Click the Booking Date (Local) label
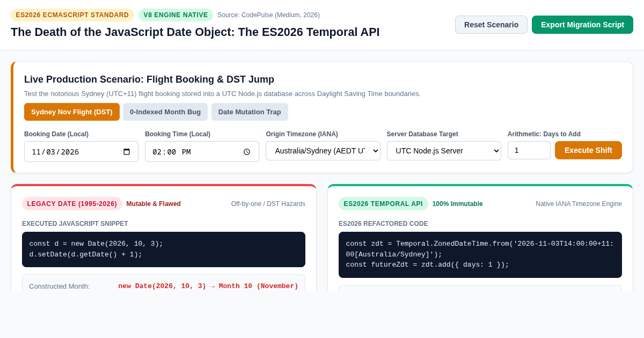The image size is (644, 338). click(56, 134)
